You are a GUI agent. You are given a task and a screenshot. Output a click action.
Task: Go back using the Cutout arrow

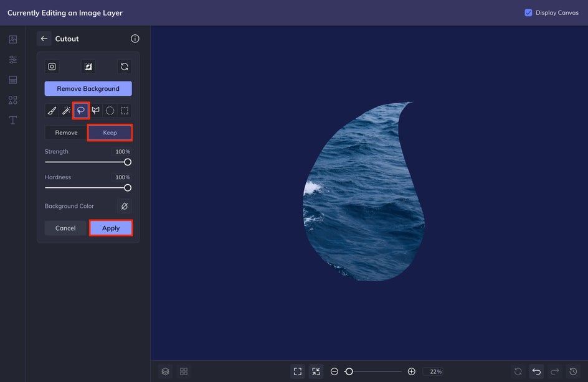tap(44, 39)
